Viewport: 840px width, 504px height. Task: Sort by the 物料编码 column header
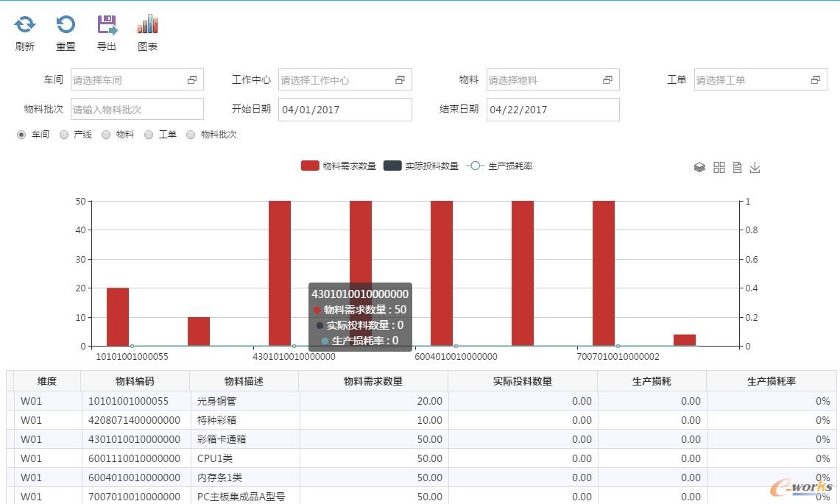coord(135,381)
